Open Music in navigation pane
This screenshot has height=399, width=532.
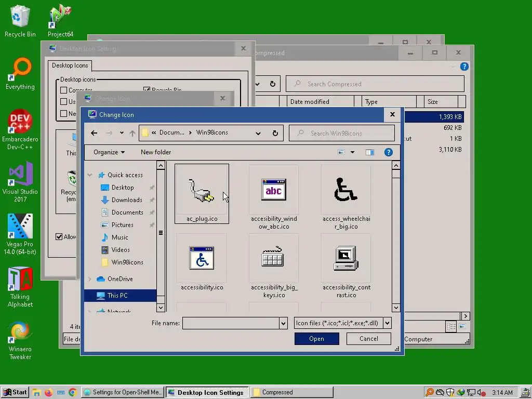119,237
